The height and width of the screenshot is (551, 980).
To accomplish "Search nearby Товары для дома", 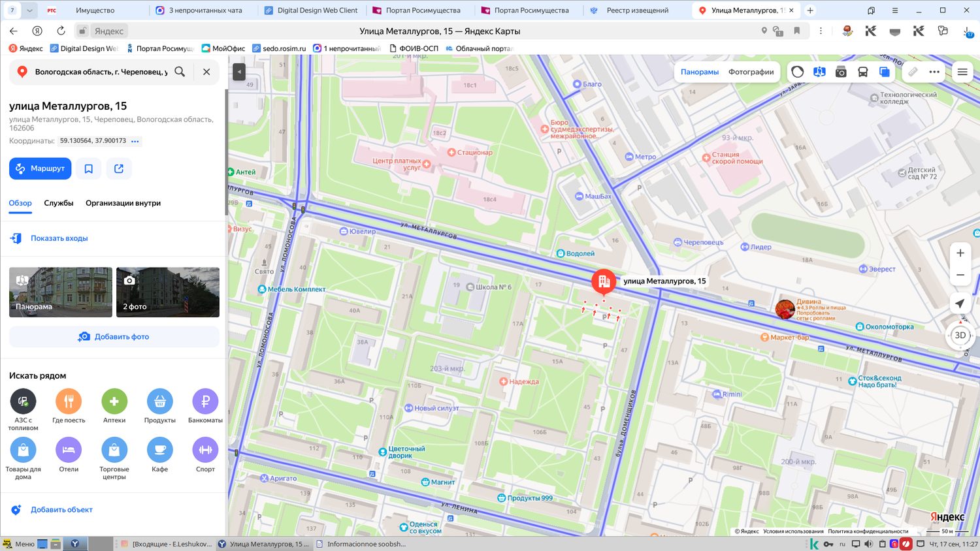I will click(x=23, y=458).
